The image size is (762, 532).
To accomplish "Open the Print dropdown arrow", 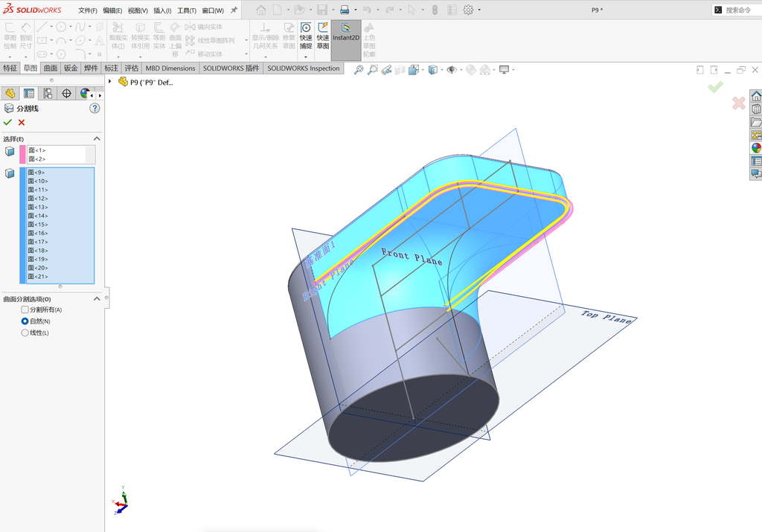I will 355,10.
